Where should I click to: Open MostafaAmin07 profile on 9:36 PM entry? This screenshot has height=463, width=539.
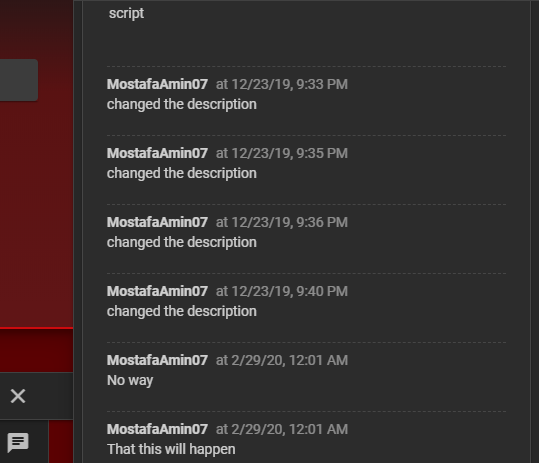[x=157, y=222]
